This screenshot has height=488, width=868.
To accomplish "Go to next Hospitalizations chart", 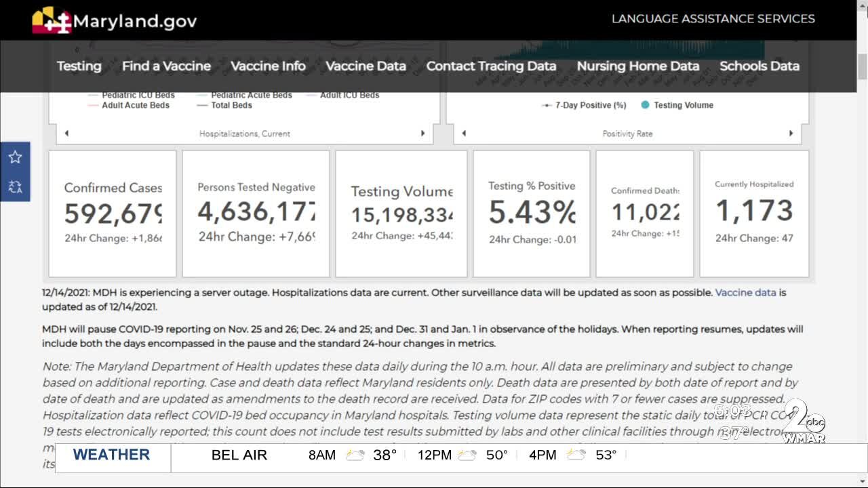I will click(x=423, y=134).
